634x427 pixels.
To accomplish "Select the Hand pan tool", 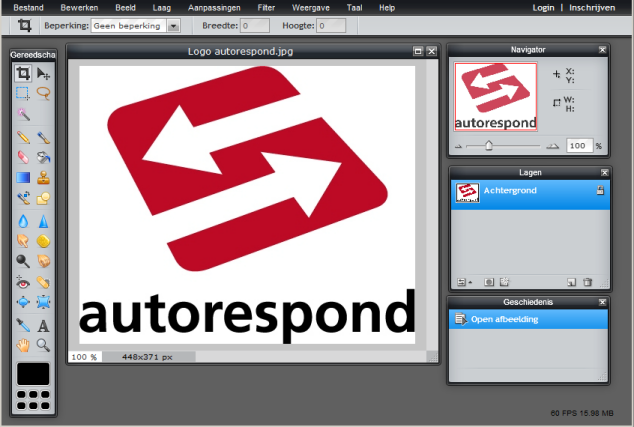I will 23,345.
